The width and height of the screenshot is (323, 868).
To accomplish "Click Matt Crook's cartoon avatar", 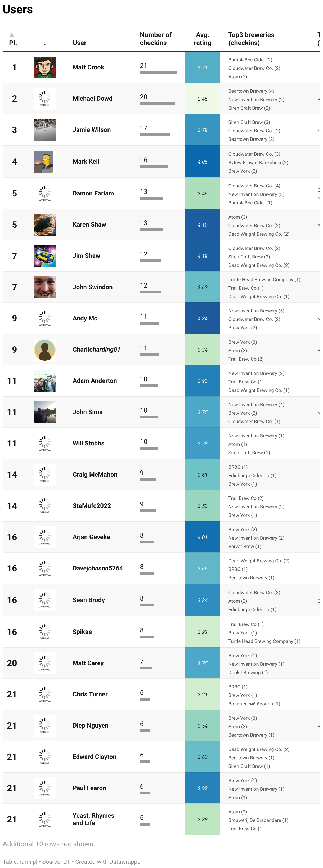I will (x=44, y=68).
